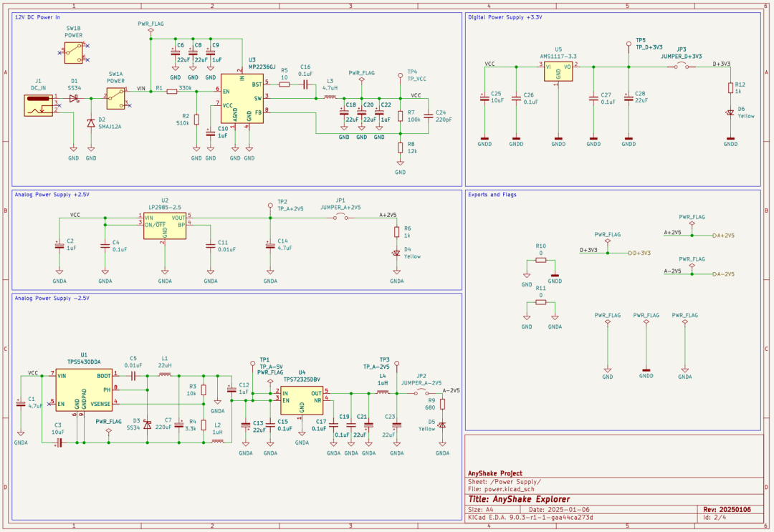Select test point TP3 TP_A-2V5
Screen dimensions: 774x532
[396, 363]
